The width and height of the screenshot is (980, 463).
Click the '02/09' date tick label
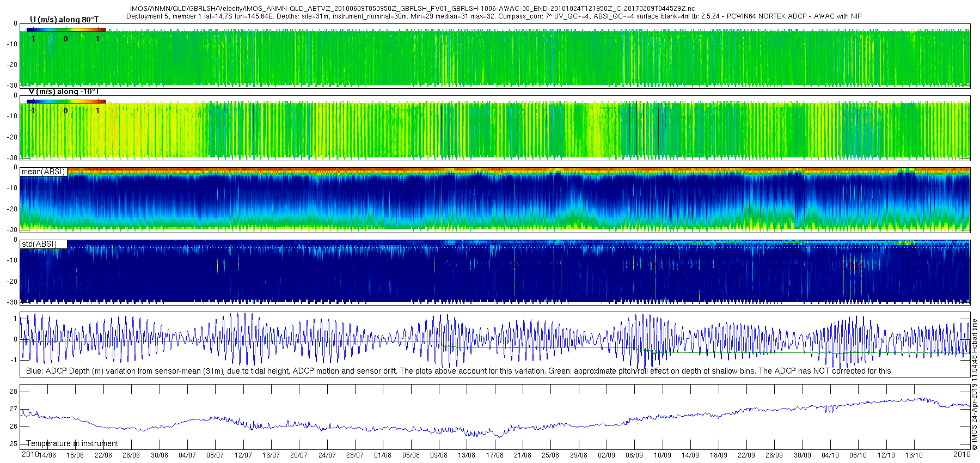[607, 455]
